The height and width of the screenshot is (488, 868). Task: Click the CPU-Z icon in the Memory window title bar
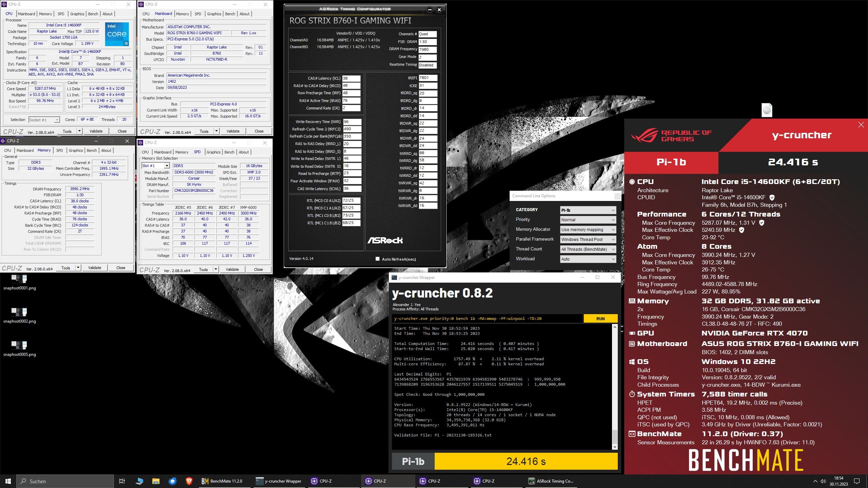pyautogui.click(x=3, y=141)
